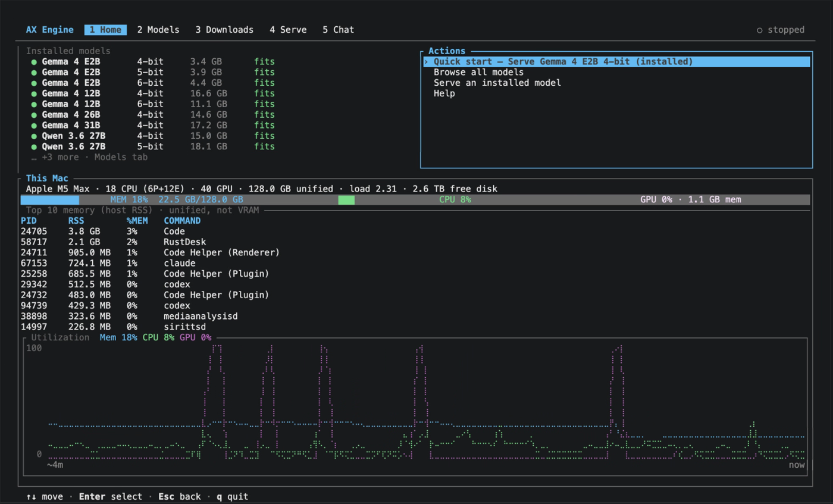833x504 pixels.
Task: Click the AX Engine title
Action: click(50, 30)
